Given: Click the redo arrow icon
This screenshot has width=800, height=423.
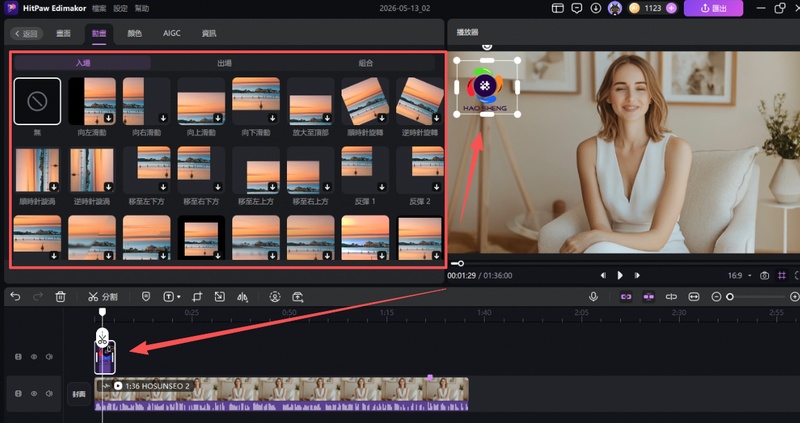Looking at the screenshot, I should [x=38, y=296].
